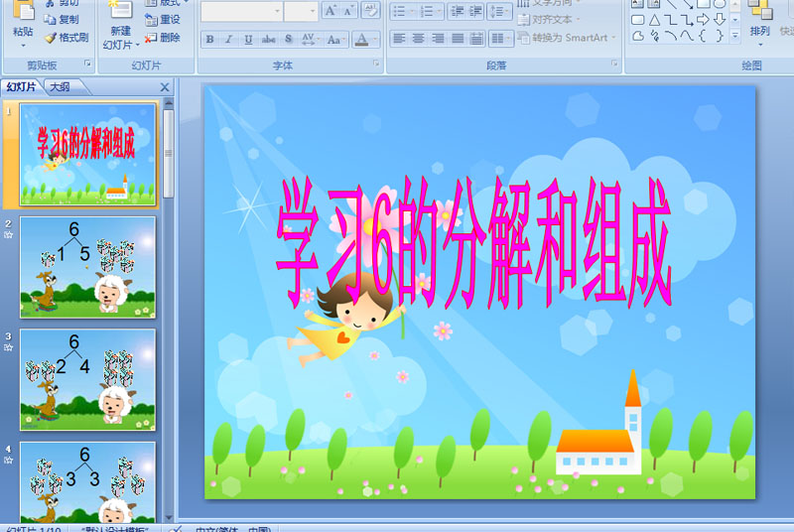Select the scribble shape
Screen dimensions: 794x532
654,36
